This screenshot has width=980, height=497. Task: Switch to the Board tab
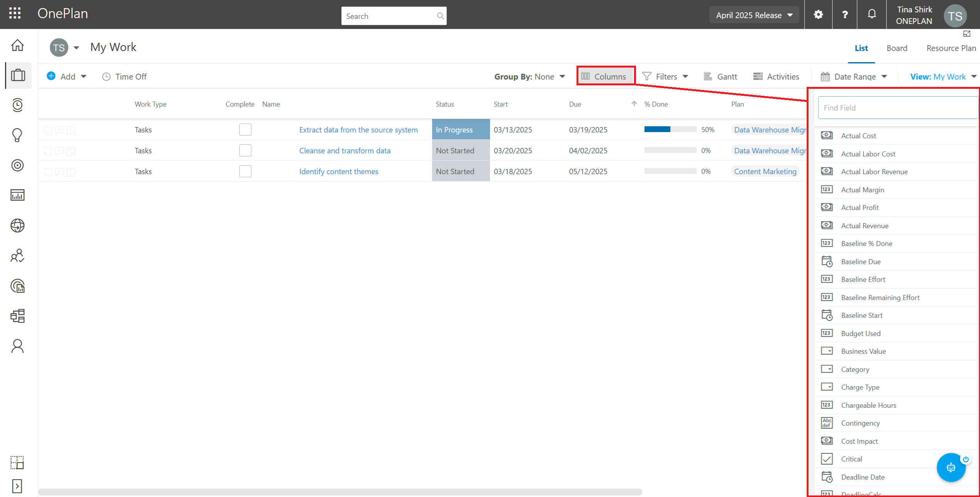coord(897,48)
